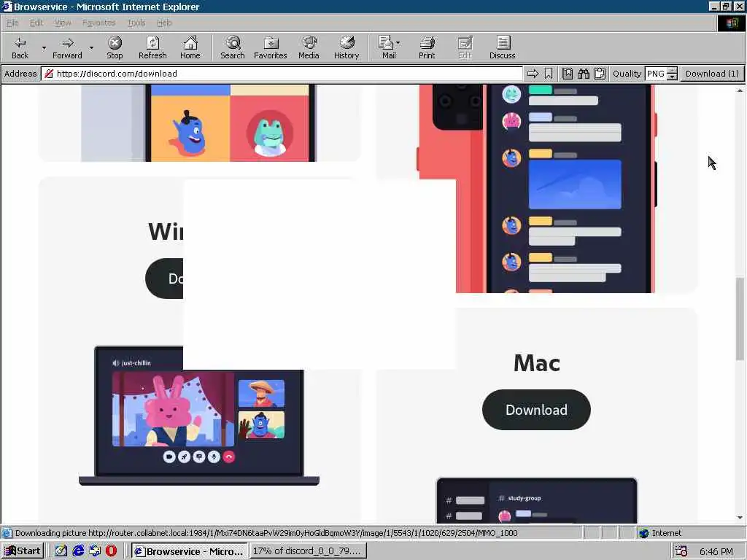This screenshot has width=747, height=560.
Task: Open the Tools menu
Action: coord(136,23)
